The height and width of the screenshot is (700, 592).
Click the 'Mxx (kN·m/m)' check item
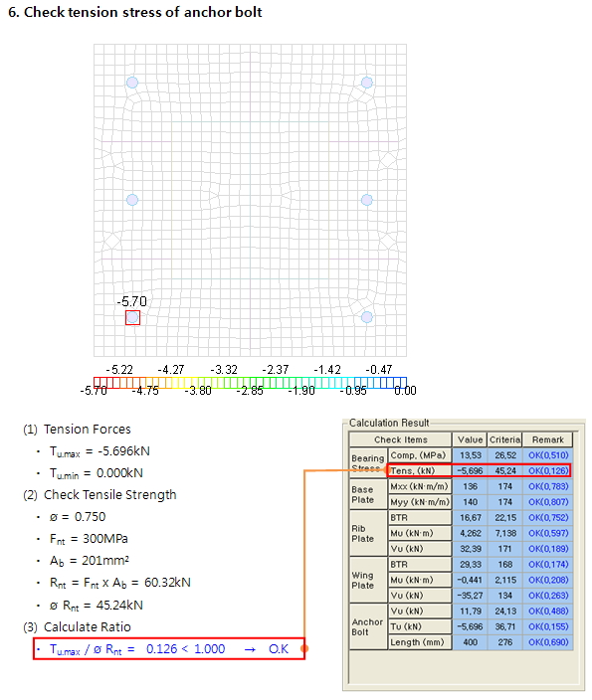[419, 486]
